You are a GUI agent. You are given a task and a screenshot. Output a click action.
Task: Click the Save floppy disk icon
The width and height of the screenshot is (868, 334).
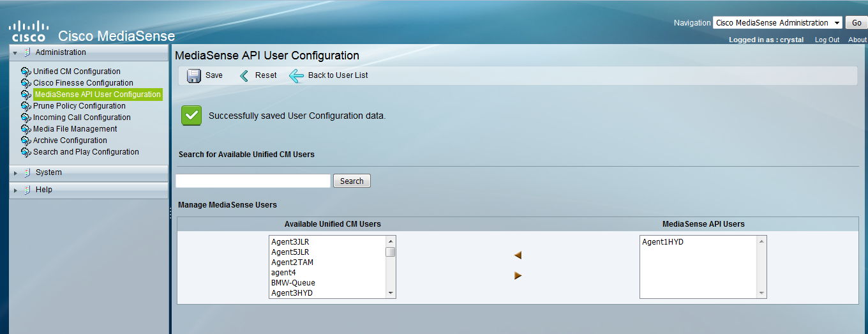194,76
